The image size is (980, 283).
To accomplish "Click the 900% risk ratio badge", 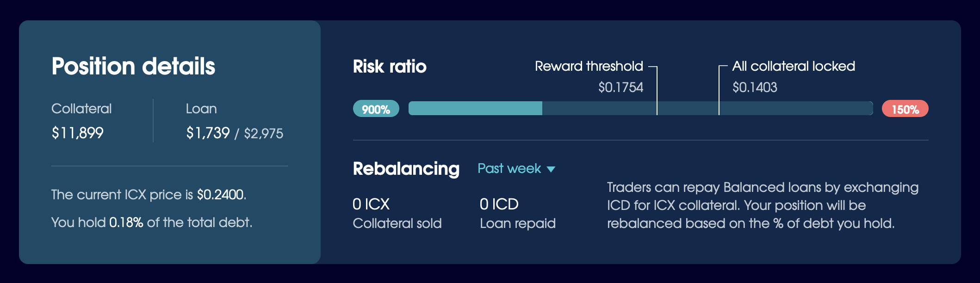I will click(376, 109).
